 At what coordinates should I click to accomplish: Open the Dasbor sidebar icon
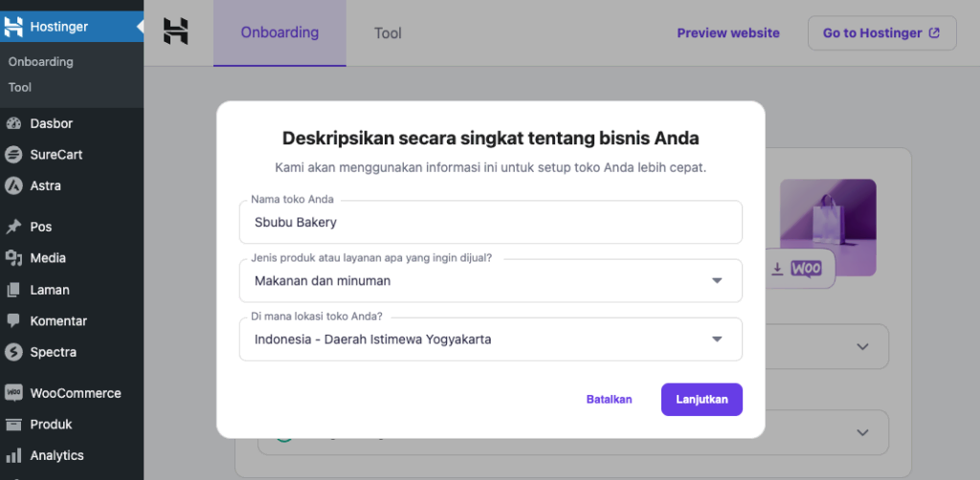click(x=13, y=123)
